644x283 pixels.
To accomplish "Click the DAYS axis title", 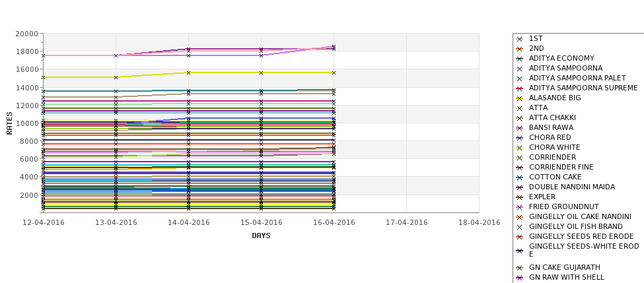I will click(x=261, y=236).
